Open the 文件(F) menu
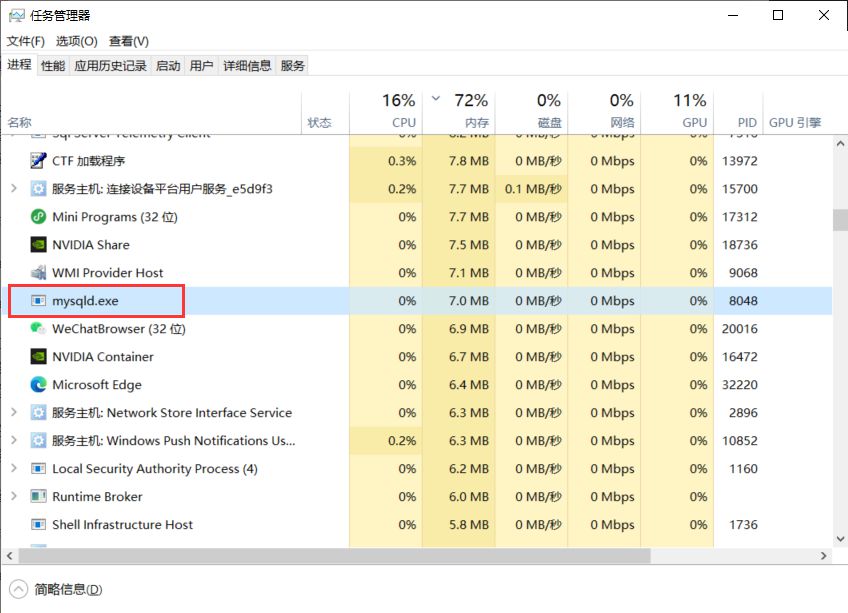Image resolution: width=848 pixels, height=613 pixels. point(26,41)
